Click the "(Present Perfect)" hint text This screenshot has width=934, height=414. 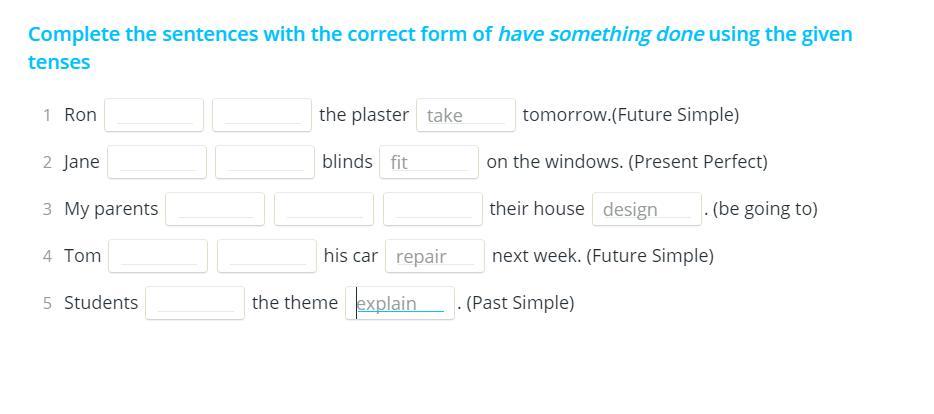(698, 161)
